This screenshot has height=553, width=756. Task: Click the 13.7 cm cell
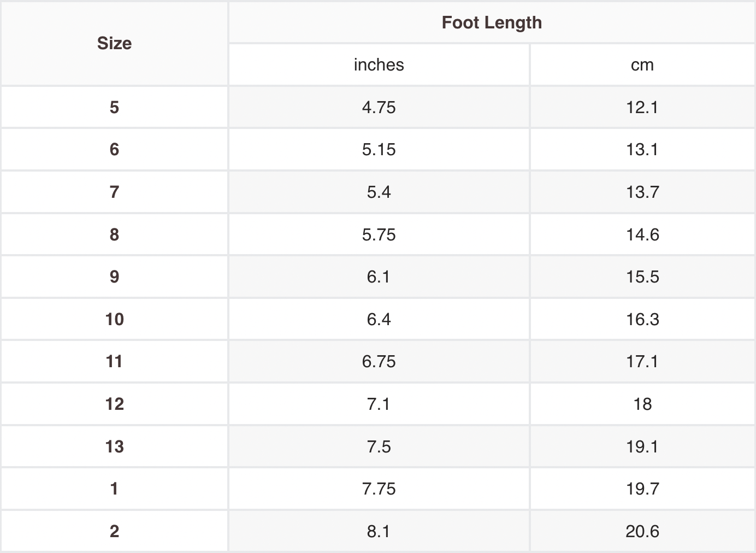pos(642,192)
